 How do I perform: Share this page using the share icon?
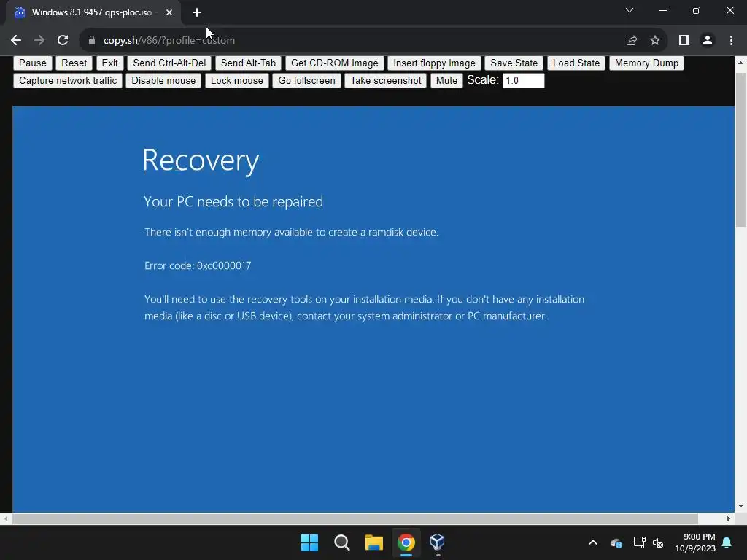click(x=632, y=41)
